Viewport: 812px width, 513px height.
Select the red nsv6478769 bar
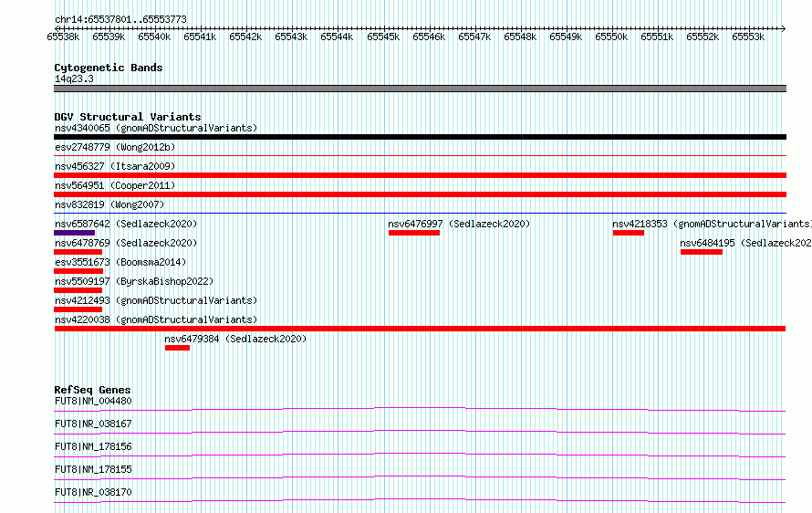[x=78, y=252]
